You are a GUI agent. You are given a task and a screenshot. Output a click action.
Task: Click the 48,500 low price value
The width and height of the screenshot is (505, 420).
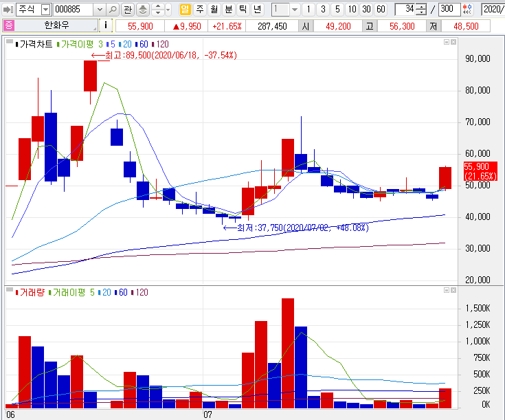tap(466, 26)
